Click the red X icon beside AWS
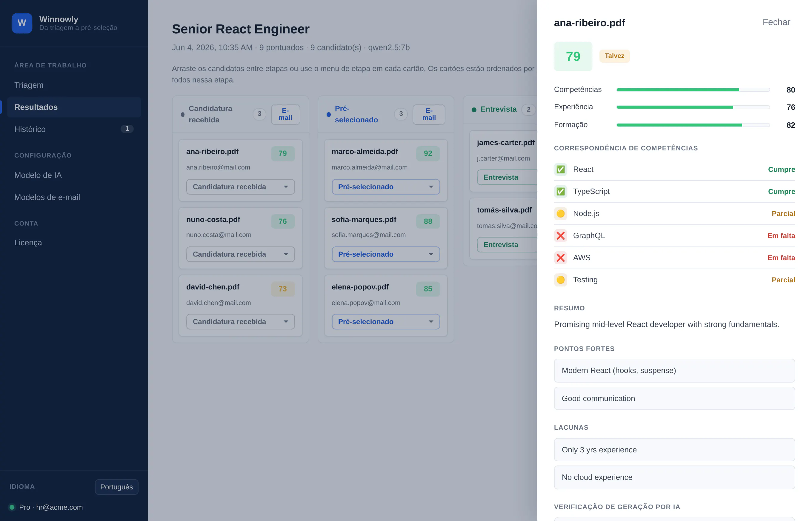The height and width of the screenshot is (521, 812). point(561,258)
